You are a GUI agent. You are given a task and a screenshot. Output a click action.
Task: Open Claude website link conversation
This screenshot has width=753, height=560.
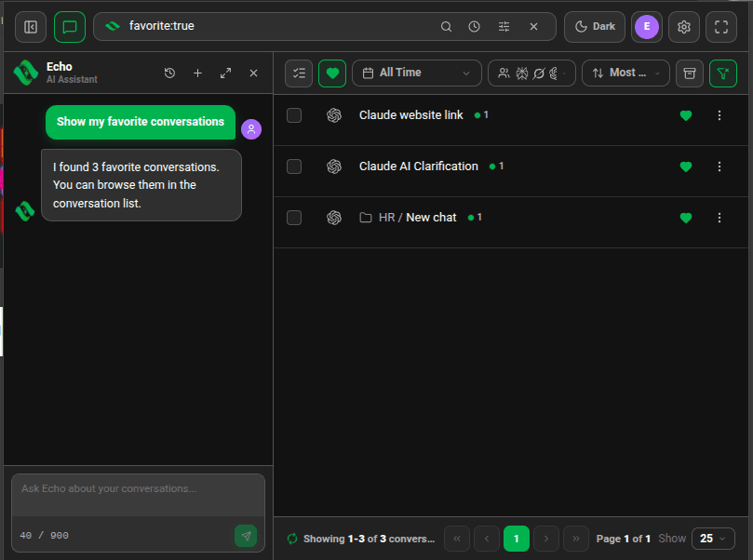pyautogui.click(x=411, y=115)
